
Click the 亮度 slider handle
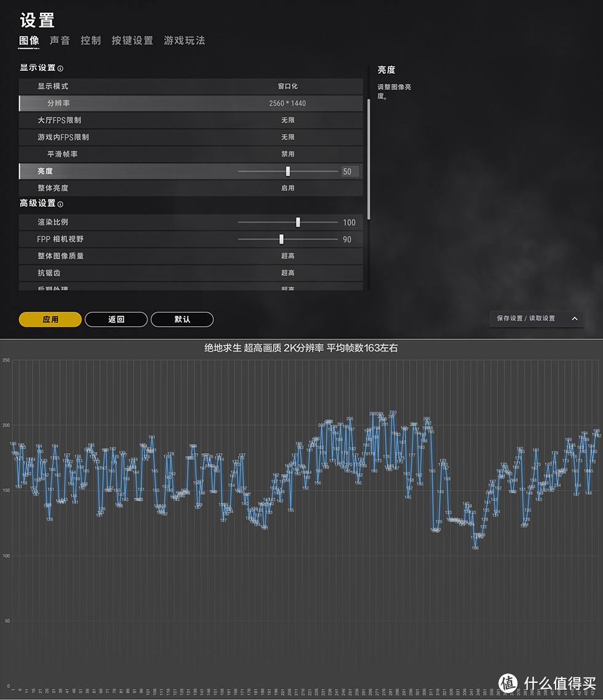pos(288,171)
